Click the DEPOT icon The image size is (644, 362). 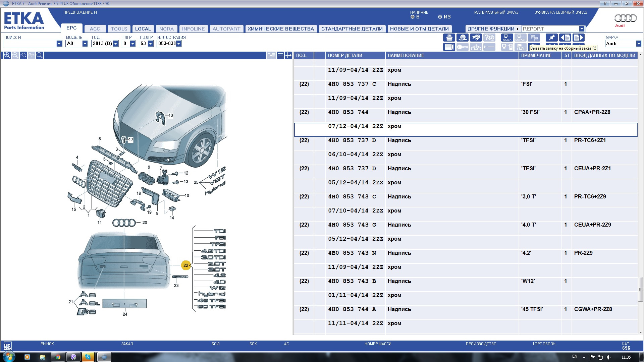pos(521,38)
